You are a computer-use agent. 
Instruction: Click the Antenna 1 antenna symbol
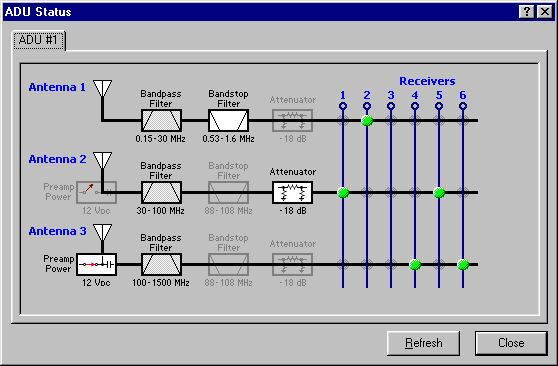pos(102,88)
